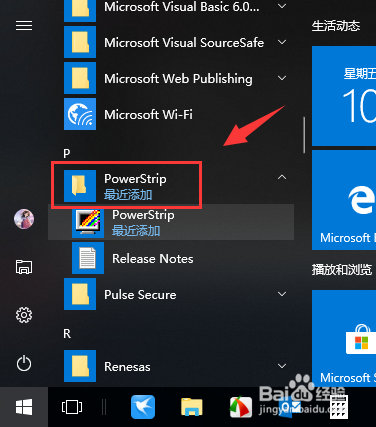376x427 pixels.
Task: Select the Release Notes entry text
Action: click(x=153, y=259)
